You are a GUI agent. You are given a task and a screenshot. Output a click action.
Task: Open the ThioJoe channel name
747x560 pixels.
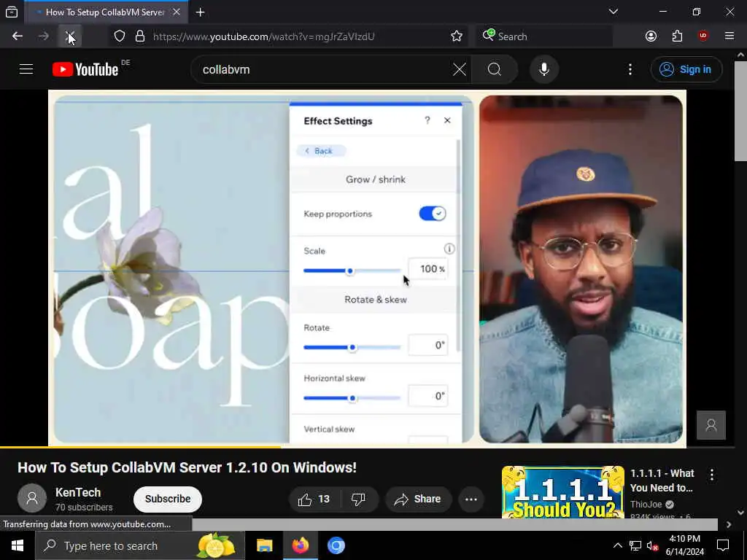[x=646, y=505]
